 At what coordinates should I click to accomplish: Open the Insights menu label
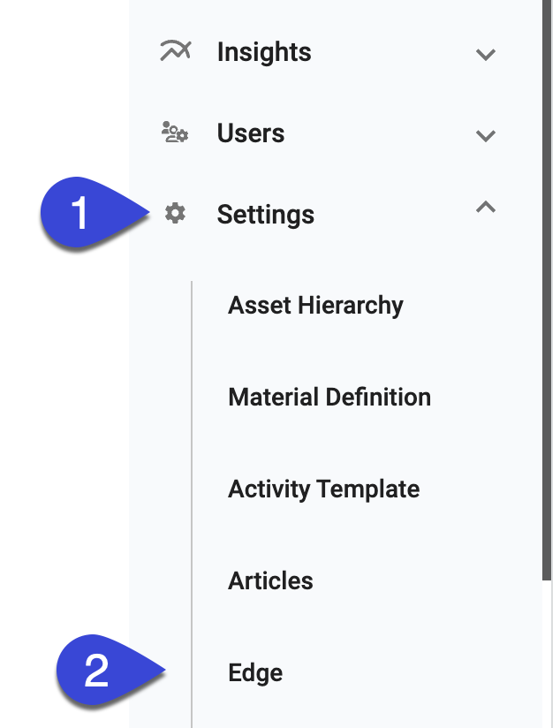263,52
